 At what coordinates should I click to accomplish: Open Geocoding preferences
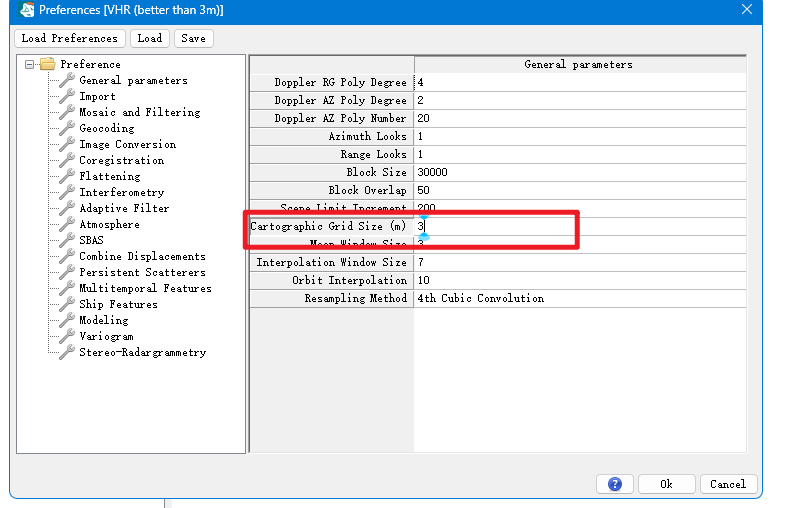click(x=107, y=128)
